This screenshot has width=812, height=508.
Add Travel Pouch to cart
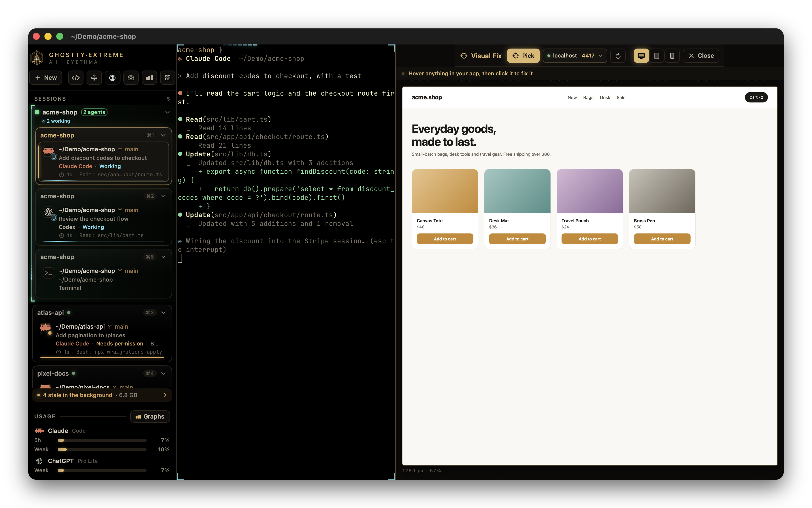click(x=590, y=239)
